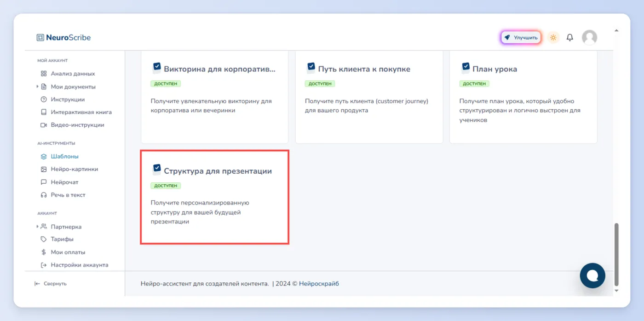This screenshot has width=644, height=321.
Task: Click the Партнерка people icon
Action: coord(44,227)
